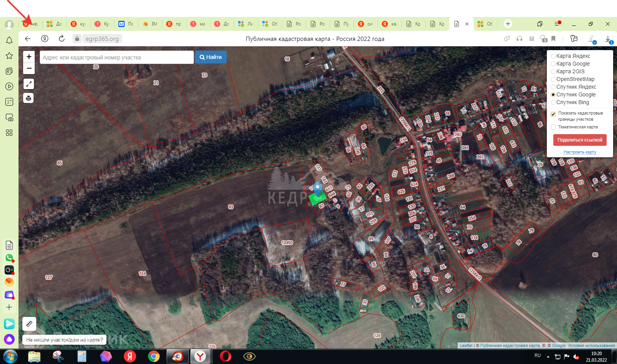Focus the address or cadastral number field

[116, 57]
